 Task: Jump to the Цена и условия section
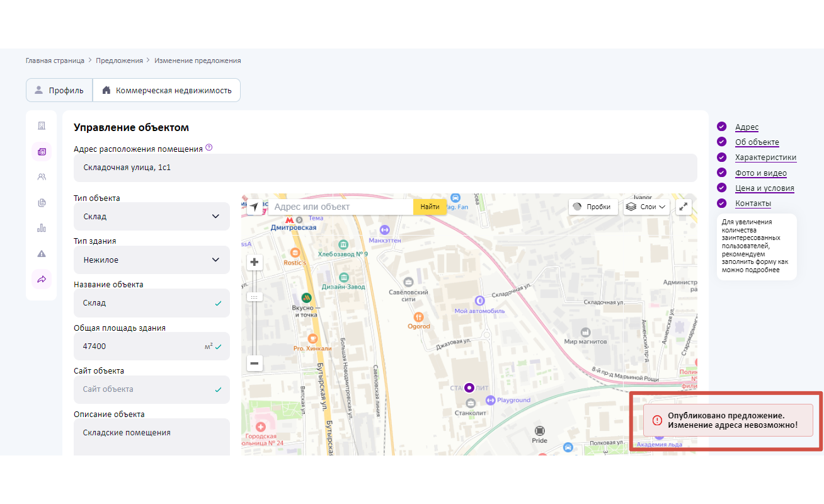(x=765, y=188)
